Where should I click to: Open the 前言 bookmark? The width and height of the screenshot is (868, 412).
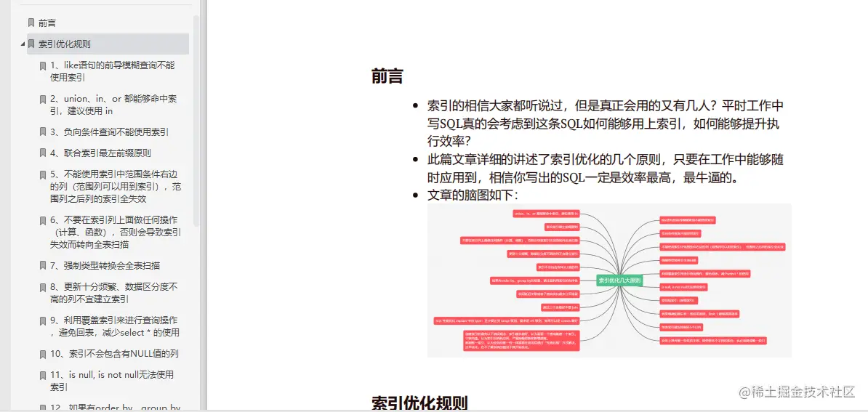(47, 23)
